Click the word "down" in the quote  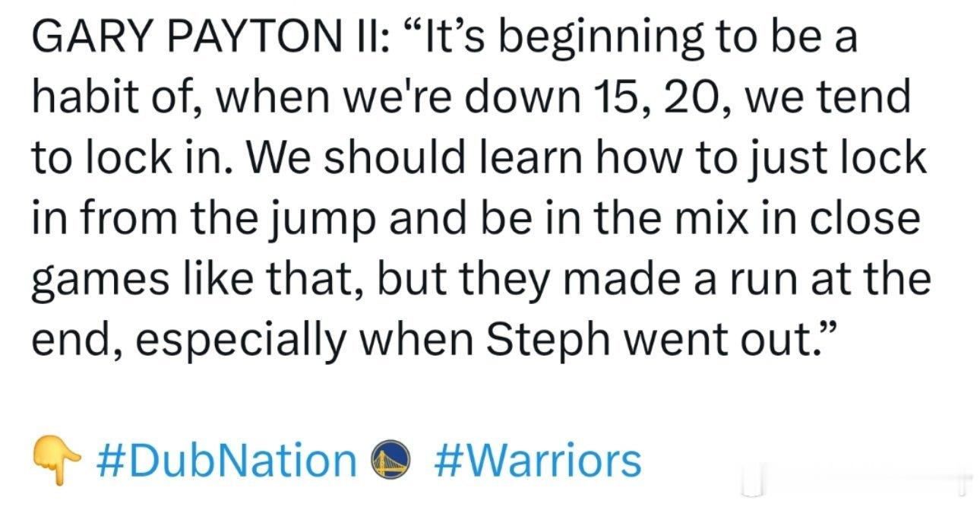533,99
